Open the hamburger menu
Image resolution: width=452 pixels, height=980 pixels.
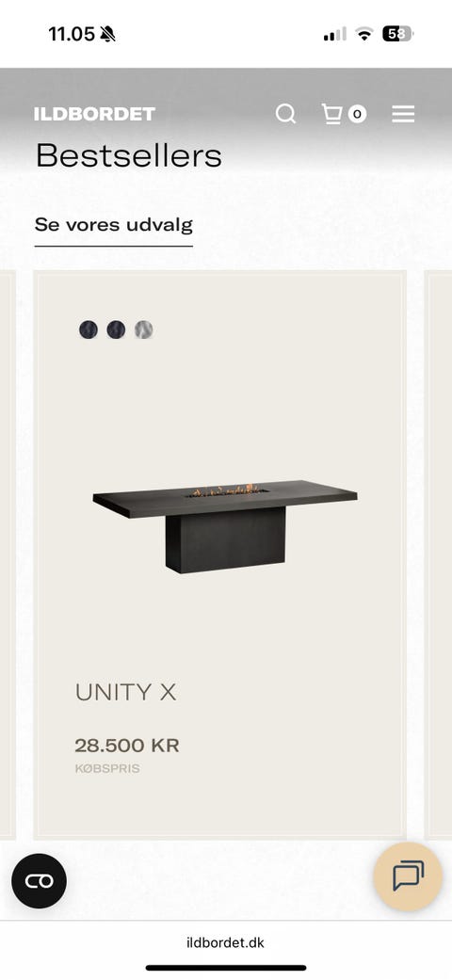coord(403,114)
